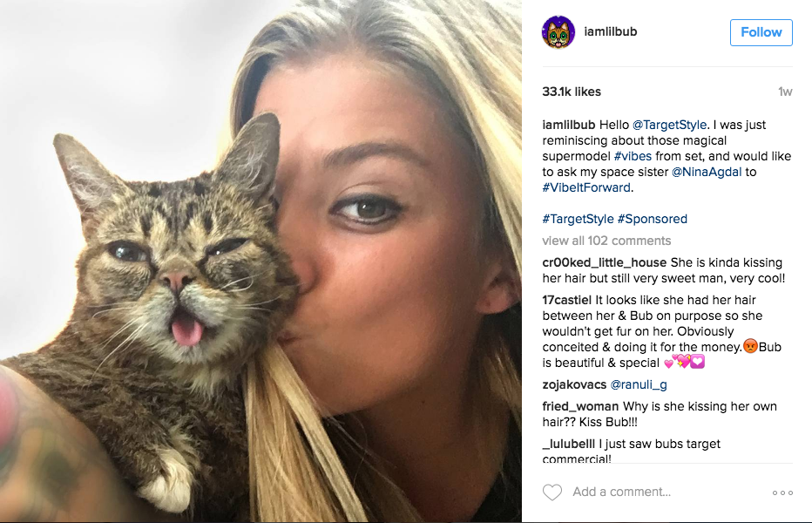Screen dimensions: 812x523
Task: Expand view all 102 comments
Action: 606,241
